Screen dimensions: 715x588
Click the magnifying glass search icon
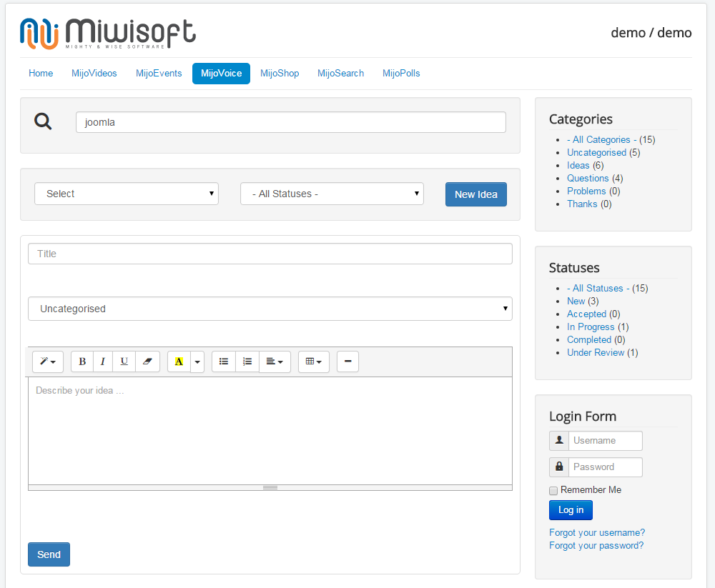(44, 122)
